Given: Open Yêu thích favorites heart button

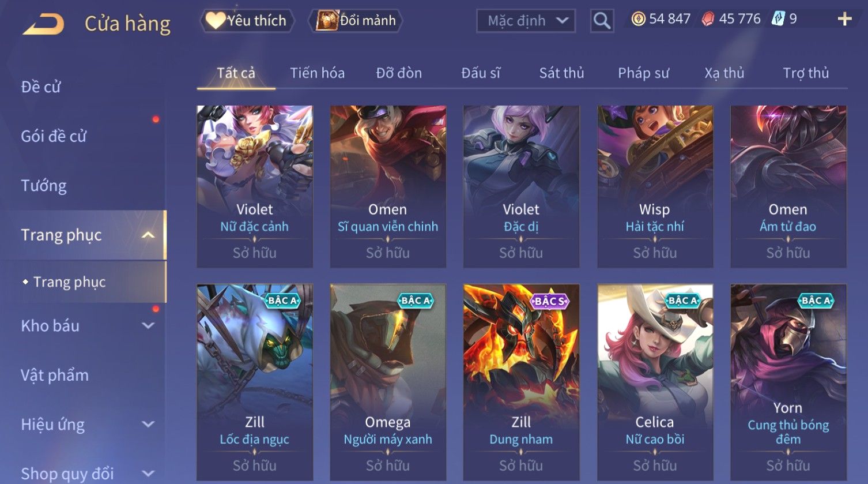Looking at the screenshot, I should 247,21.
